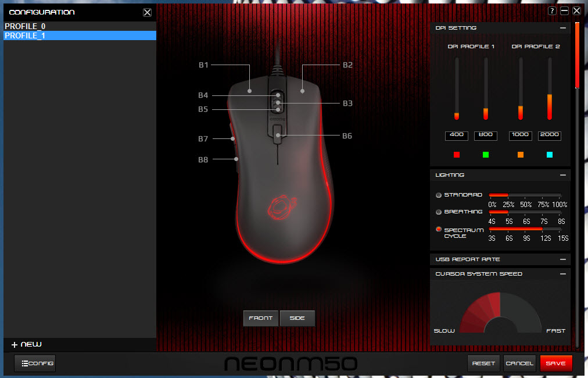The image size is (588, 378).
Task: Click the B2 label
Action: click(x=347, y=65)
